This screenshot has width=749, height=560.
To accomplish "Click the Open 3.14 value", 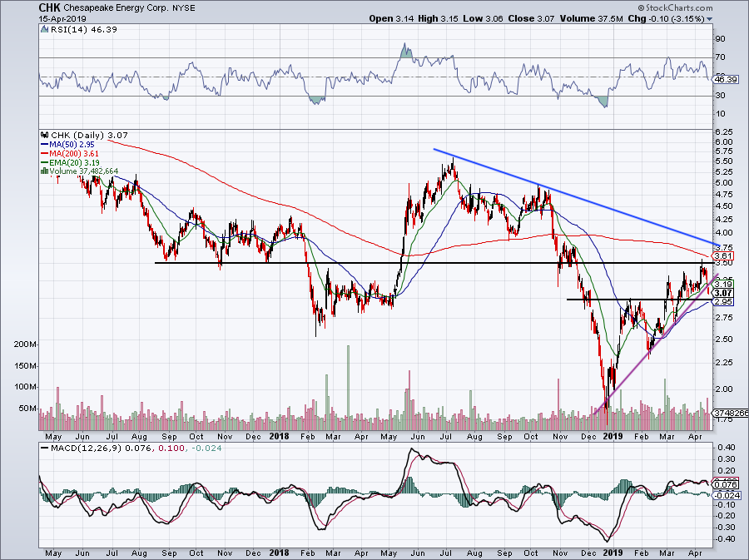I will 391,18.
